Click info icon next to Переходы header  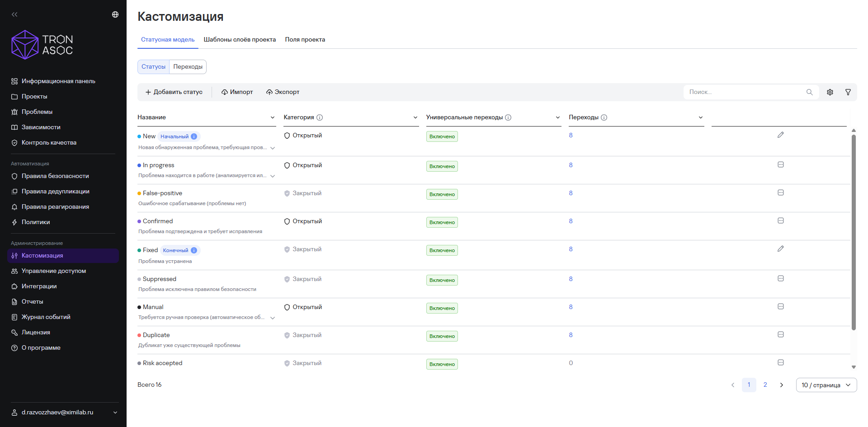click(x=604, y=117)
